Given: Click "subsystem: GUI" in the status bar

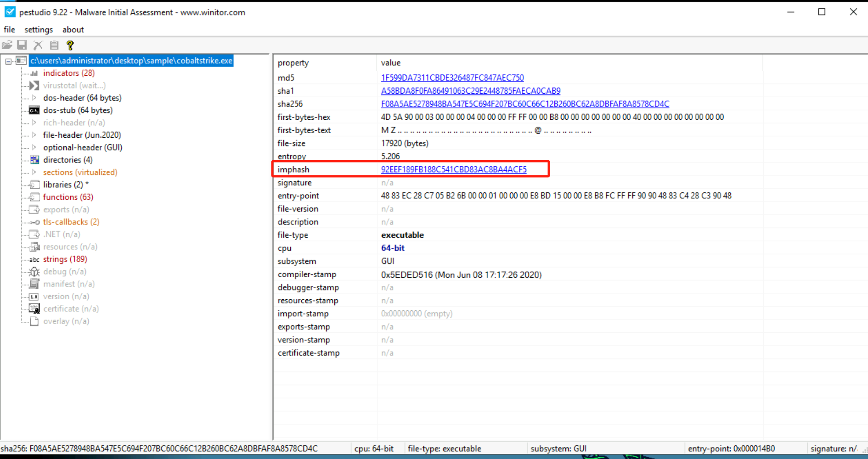Looking at the screenshot, I should 558,448.
